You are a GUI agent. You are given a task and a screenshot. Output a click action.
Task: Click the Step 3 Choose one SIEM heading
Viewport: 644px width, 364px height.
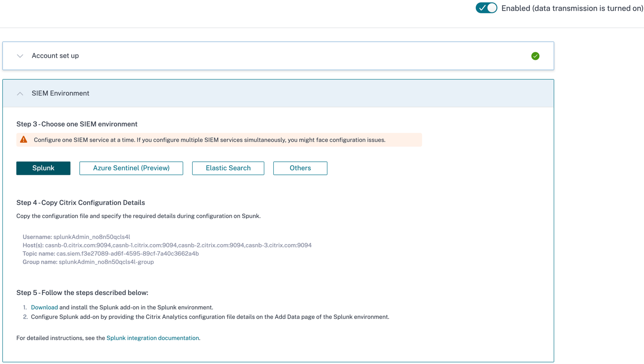[77, 124]
